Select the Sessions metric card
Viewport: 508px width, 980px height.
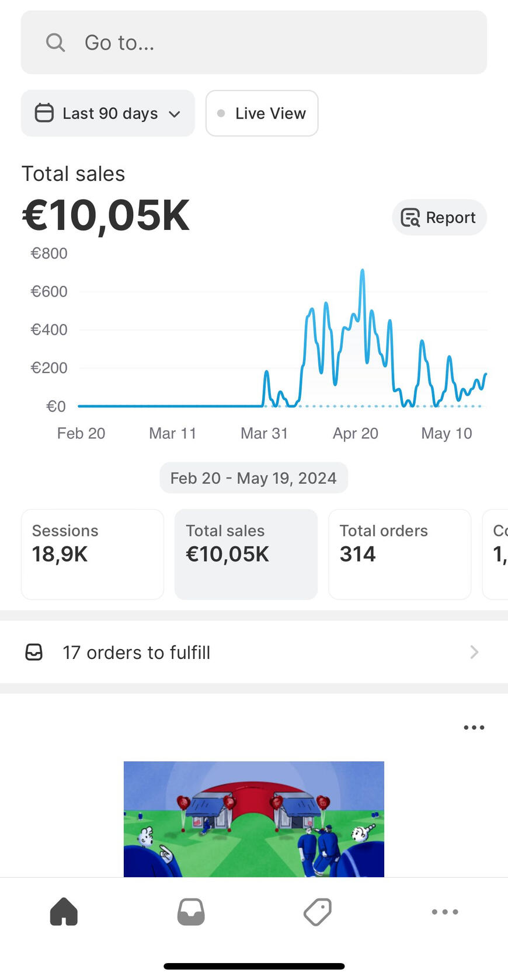(92, 554)
